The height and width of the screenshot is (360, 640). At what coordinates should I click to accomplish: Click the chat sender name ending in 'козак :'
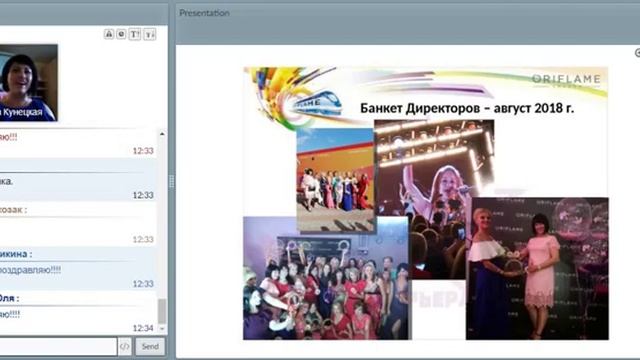tap(13, 210)
